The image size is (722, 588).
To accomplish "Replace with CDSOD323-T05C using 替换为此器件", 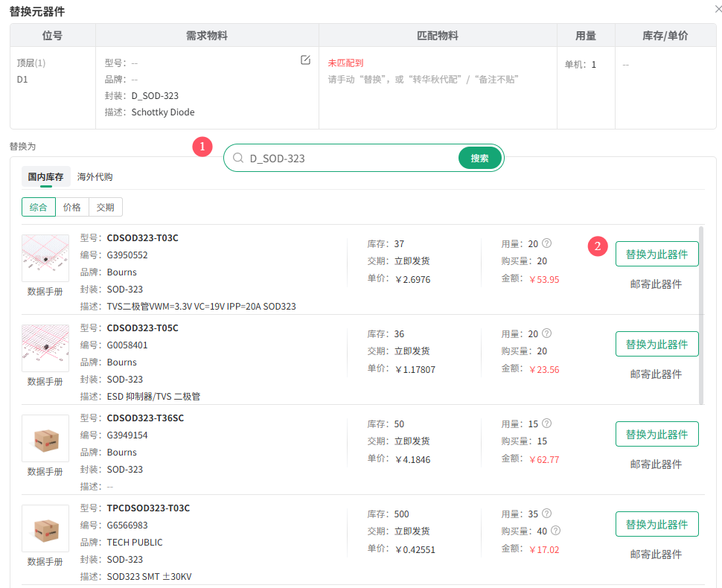I will (656, 344).
